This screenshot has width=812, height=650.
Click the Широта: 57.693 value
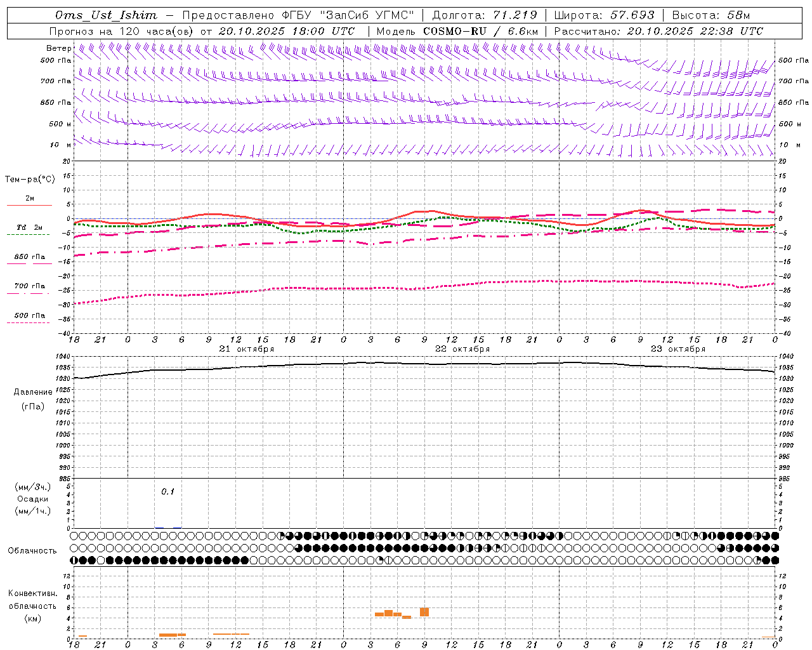(x=604, y=15)
